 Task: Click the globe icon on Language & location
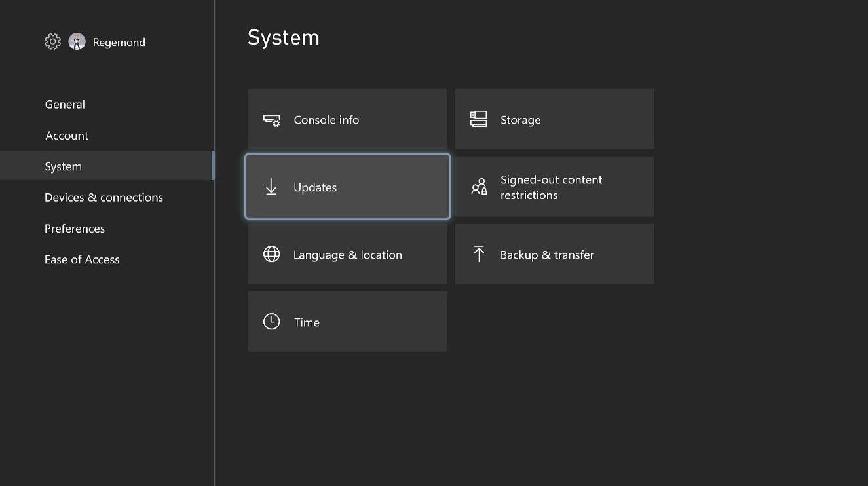(x=271, y=254)
